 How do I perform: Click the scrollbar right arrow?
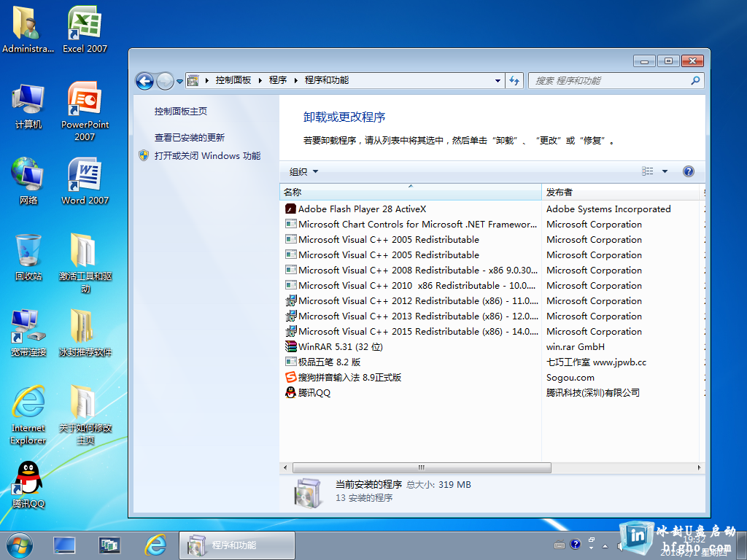click(x=699, y=467)
